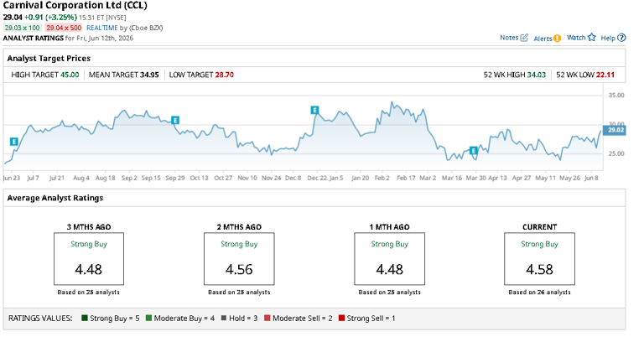Click the REALTIME label
644x342 pixels.
(x=101, y=28)
